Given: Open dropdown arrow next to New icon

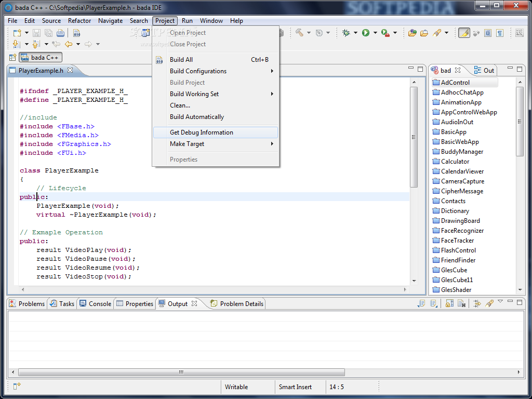Looking at the screenshot, I should (x=26, y=33).
